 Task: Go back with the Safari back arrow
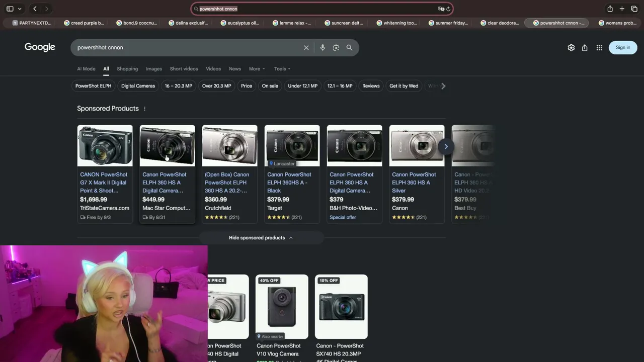[x=35, y=9]
